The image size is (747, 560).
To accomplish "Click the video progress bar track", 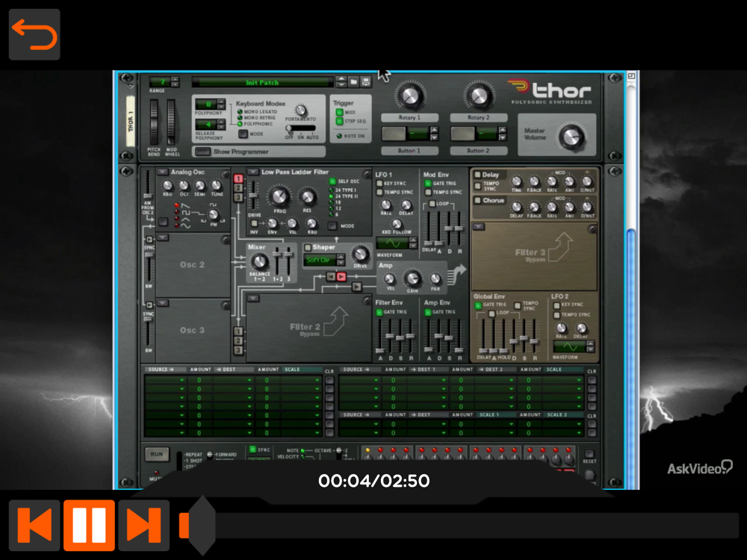I will 459,526.
